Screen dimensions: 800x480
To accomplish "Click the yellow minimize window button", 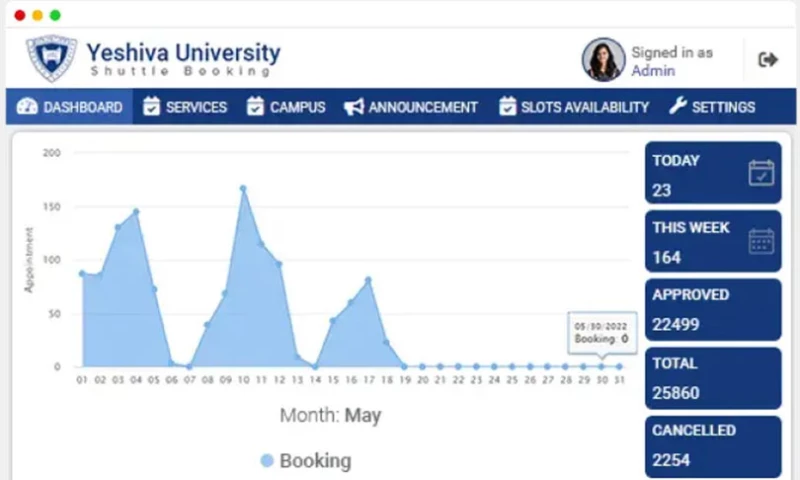I will click(x=37, y=15).
